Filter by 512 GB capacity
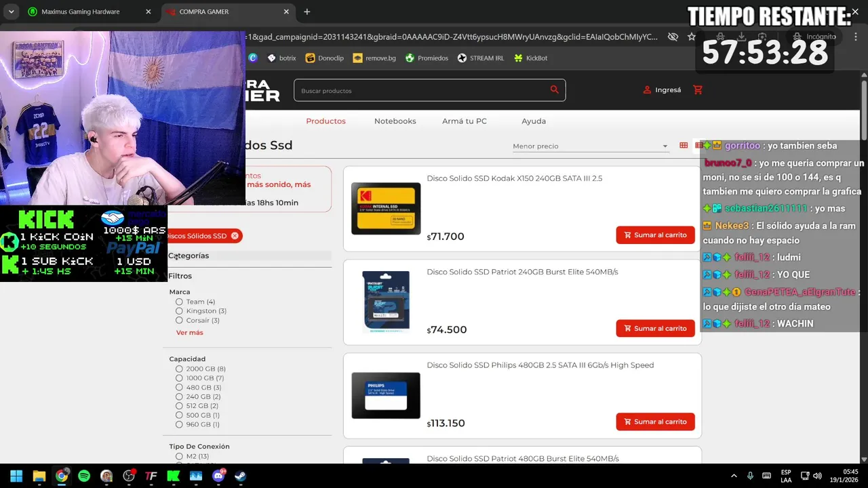 (x=179, y=406)
